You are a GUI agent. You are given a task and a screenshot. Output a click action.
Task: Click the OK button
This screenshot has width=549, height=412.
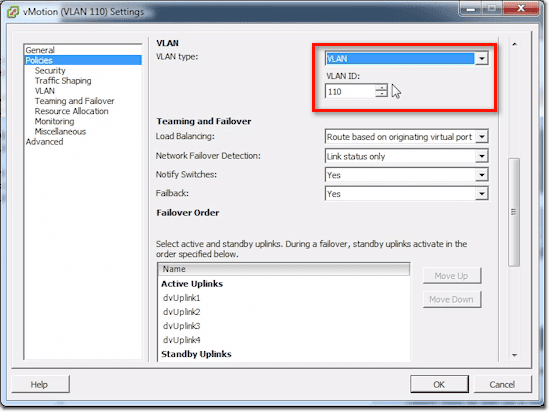439,384
